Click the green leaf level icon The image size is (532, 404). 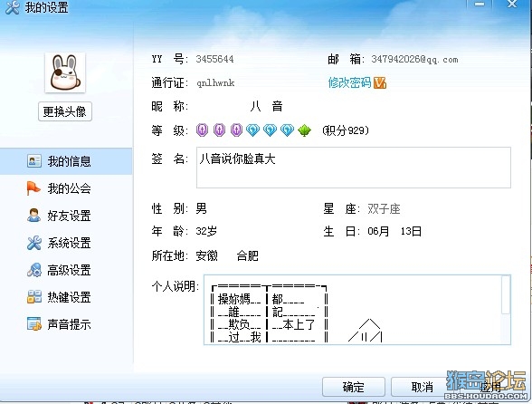point(304,130)
